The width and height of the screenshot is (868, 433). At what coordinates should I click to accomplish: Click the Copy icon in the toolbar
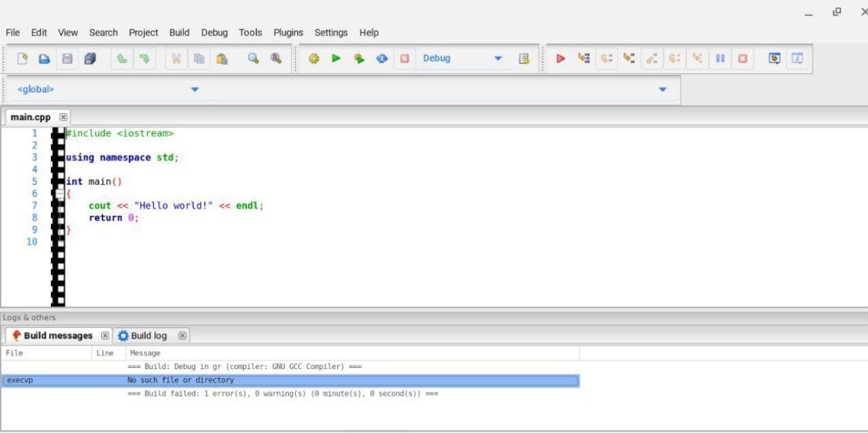(x=199, y=58)
